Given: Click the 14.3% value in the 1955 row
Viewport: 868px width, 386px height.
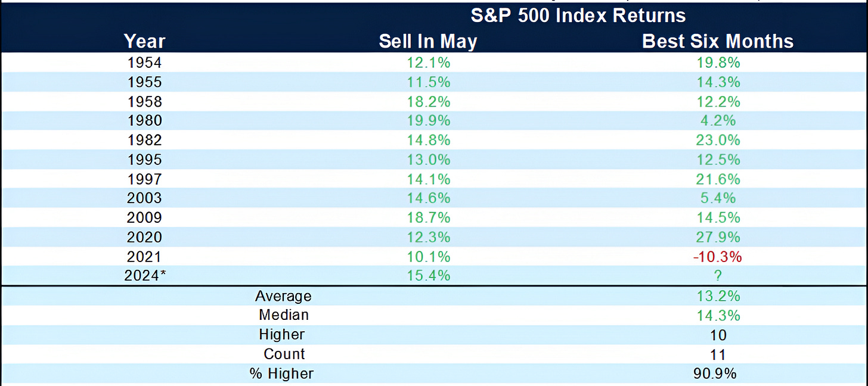Looking at the screenshot, I should 718,82.
